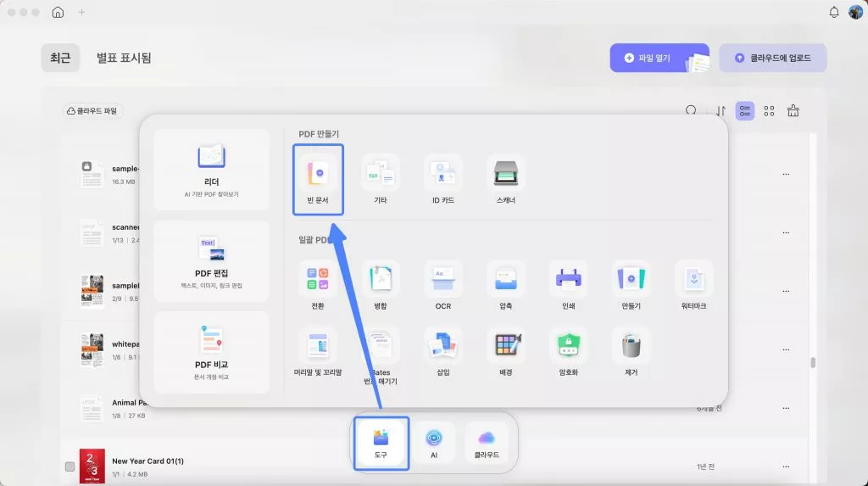This screenshot has height=486, width=868.
Task: Open more options for New Year Card 01(1)
Action: [786, 466]
